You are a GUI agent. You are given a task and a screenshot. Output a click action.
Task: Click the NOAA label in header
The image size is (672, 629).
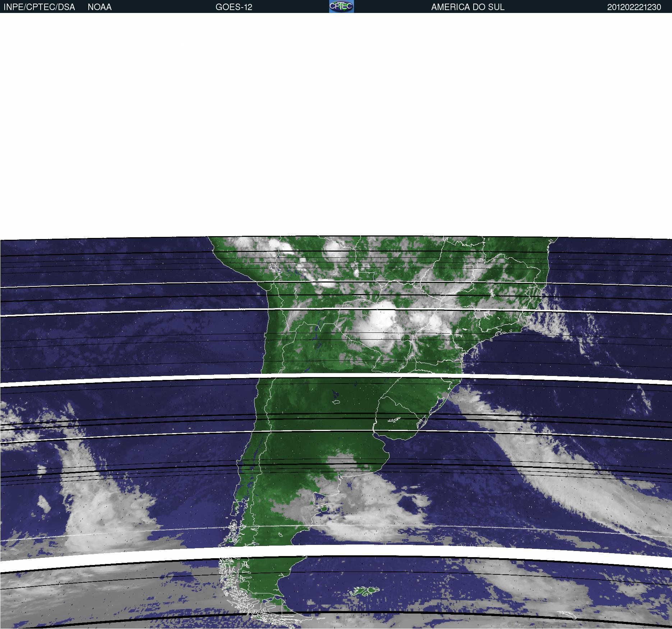(x=100, y=7)
